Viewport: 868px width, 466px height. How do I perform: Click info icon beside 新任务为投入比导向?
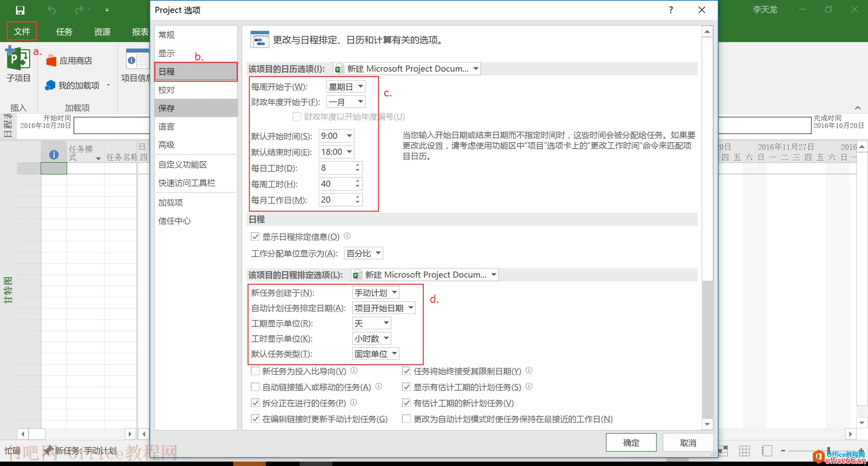click(x=354, y=370)
